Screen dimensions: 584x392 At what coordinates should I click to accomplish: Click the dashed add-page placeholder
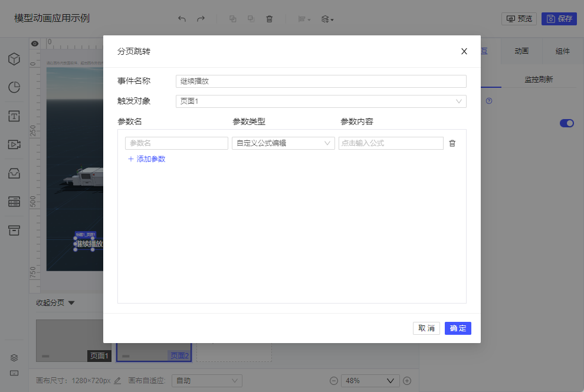[234, 352]
